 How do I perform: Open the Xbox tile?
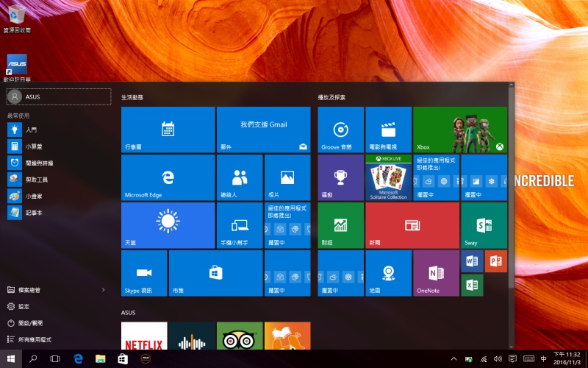(x=460, y=130)
